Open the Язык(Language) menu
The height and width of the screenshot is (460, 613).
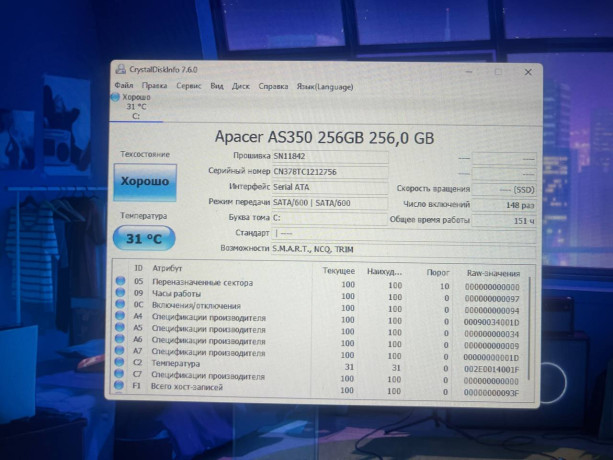324,87
